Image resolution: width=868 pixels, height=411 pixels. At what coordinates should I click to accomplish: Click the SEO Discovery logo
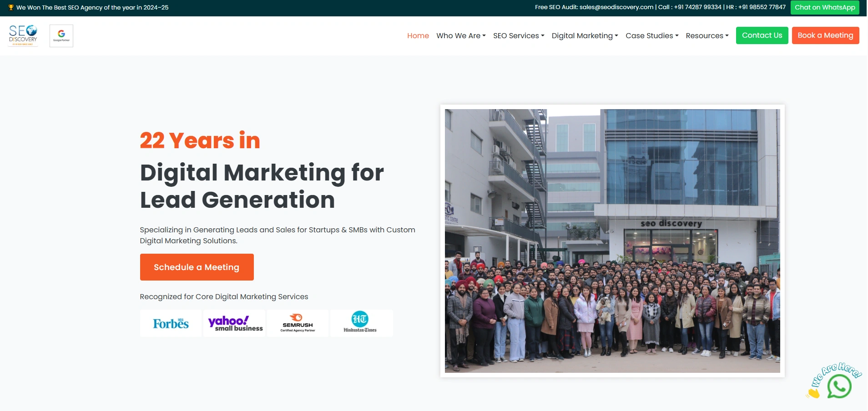tap(22, 35)
